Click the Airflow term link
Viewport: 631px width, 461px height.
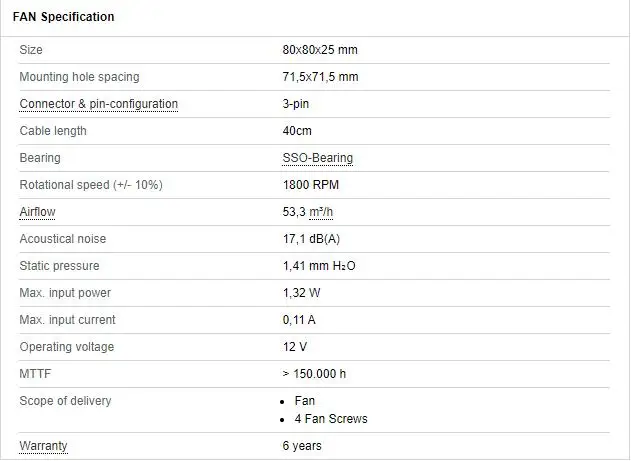(x=39, y=212)
